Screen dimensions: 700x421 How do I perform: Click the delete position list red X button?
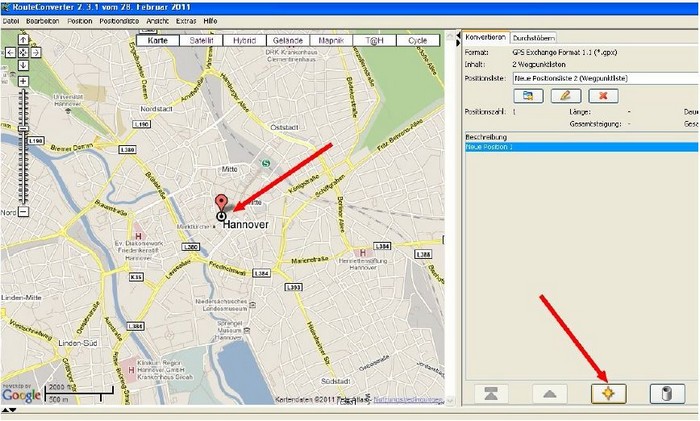click(x=603, y=96)
